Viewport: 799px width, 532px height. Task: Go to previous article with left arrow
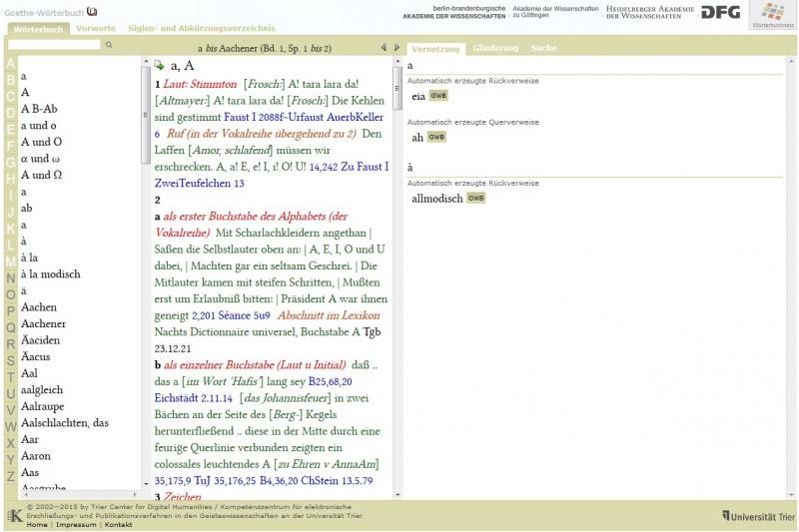pyautogui.click(x=384, y=47)
